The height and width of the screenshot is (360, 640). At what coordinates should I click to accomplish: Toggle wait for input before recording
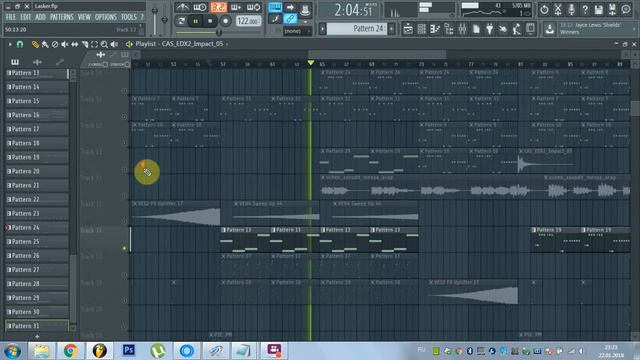coord(200,7)
